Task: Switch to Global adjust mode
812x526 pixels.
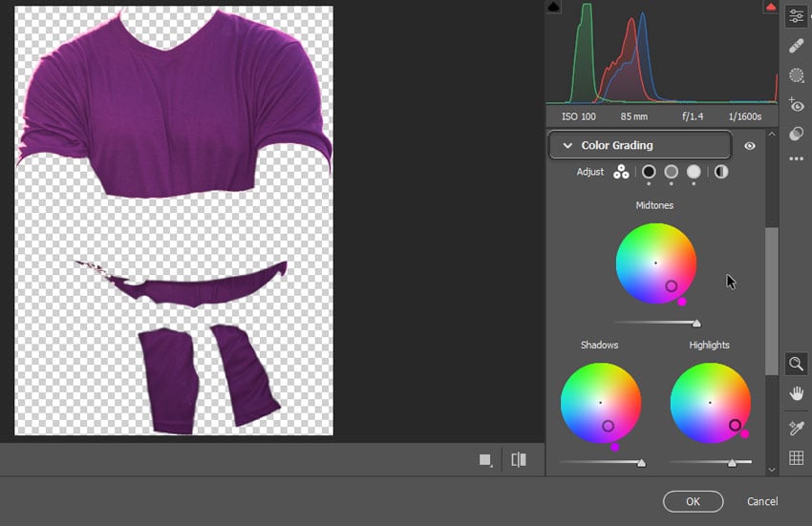Action: click(721, 172)
